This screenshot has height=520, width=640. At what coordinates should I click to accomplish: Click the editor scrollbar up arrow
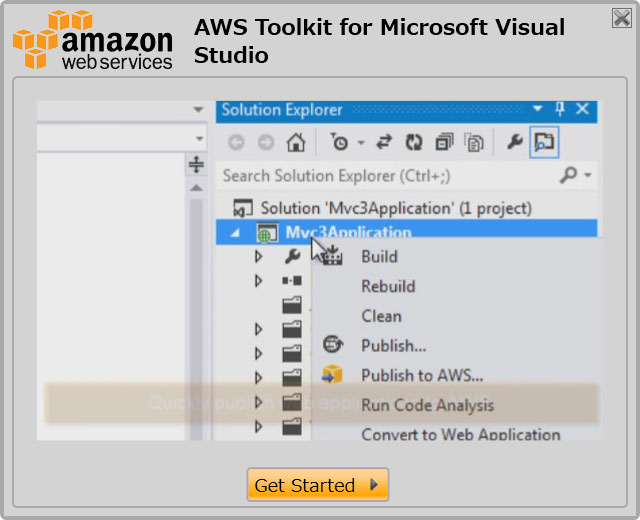[196, 188]
